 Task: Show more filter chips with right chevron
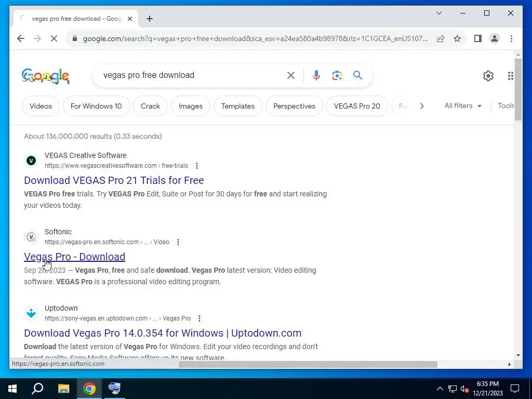(422, 106)
